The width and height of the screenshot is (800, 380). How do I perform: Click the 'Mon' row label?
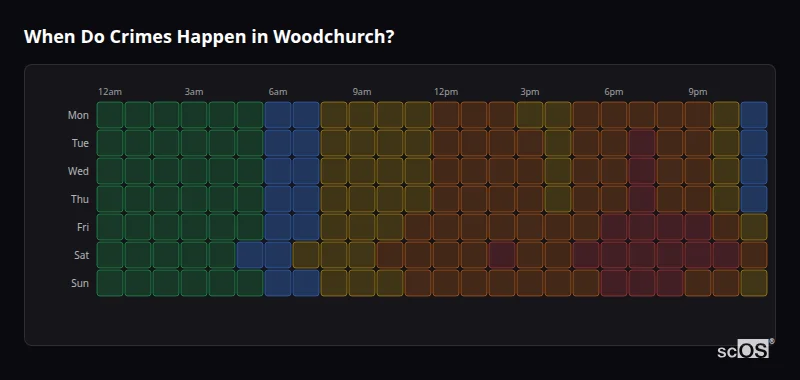pyautogui.click(x=78, y=115)
